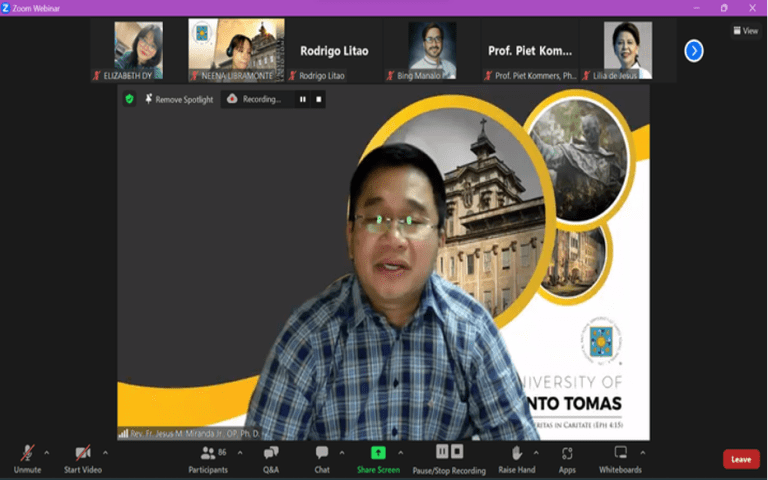The height and width of the screenshot is (480, 768).
Task: Stop recording using top indicator stop button
Action: [x=319, y=99]
